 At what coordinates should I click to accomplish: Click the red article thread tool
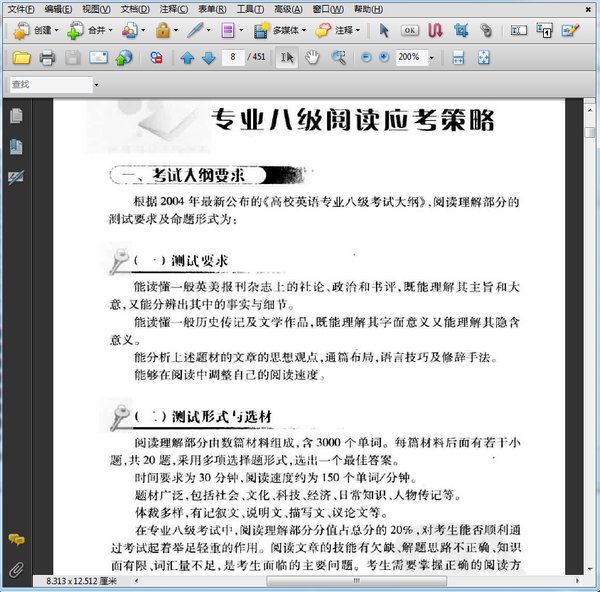435,30
